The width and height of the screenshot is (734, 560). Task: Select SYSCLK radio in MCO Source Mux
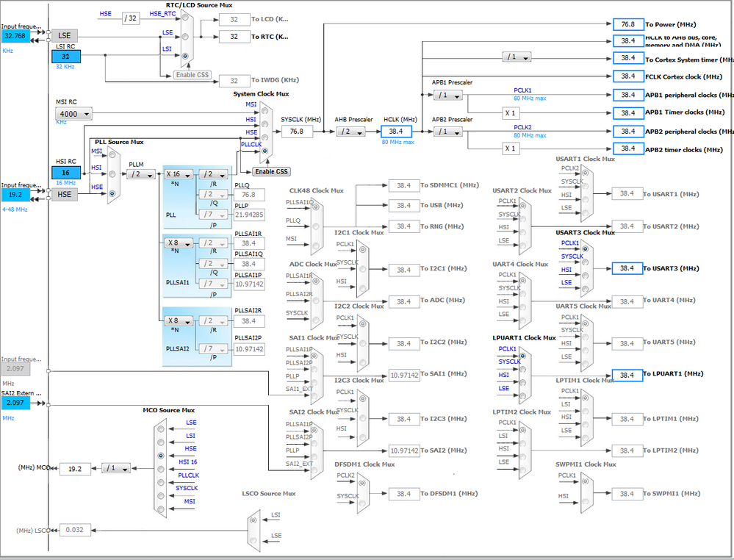point(161,495)
